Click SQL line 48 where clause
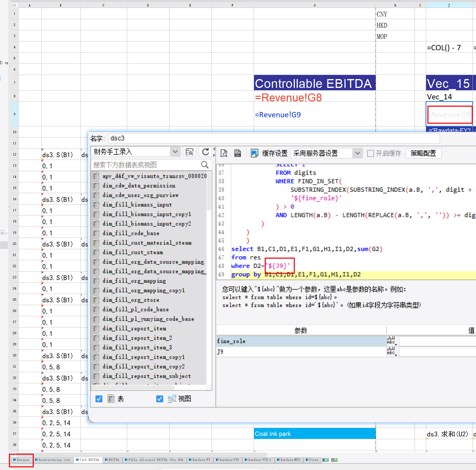Image resolution: width=476 pixels, height=470 pixels. (x=260, y=266)
